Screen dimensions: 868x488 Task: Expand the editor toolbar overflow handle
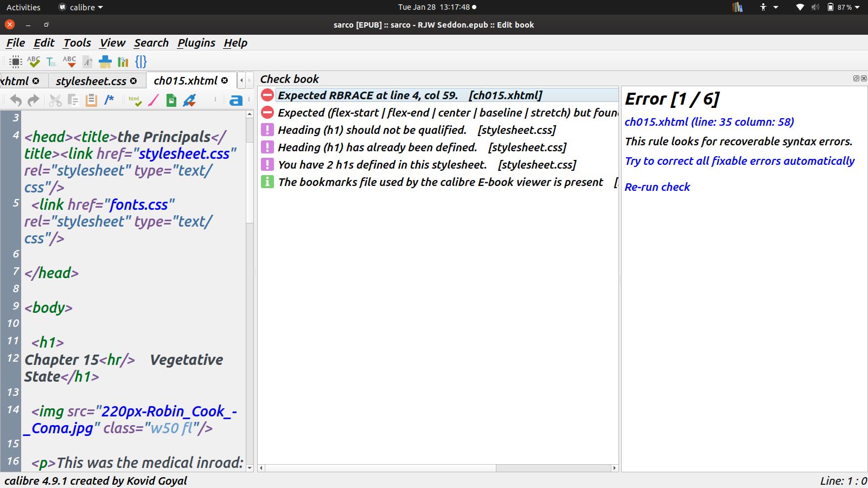pos(215,100)
